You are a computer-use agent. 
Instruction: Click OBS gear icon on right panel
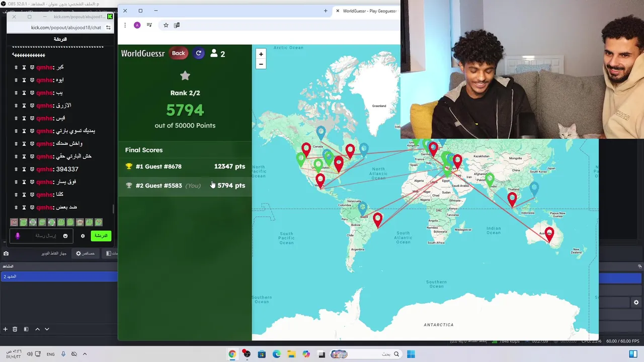pos(636,302)
